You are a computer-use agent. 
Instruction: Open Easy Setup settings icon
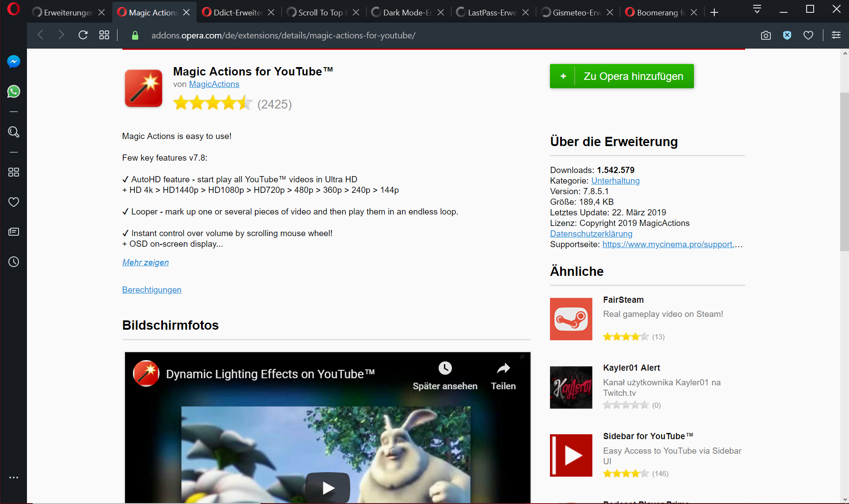(836, 35)
